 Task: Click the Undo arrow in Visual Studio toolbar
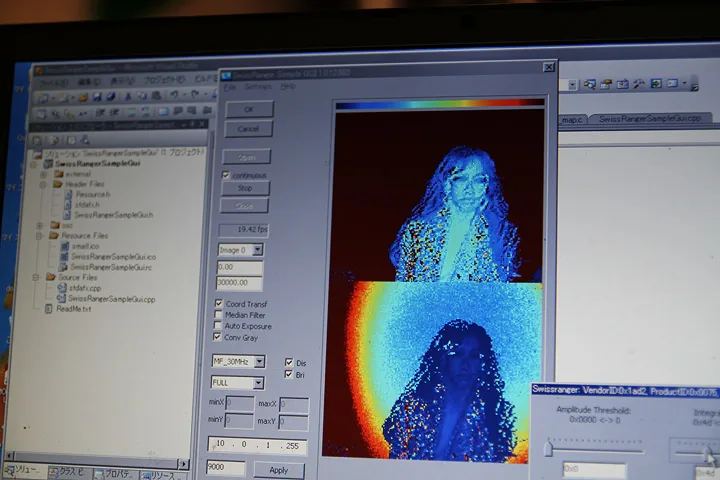point(173,97)
